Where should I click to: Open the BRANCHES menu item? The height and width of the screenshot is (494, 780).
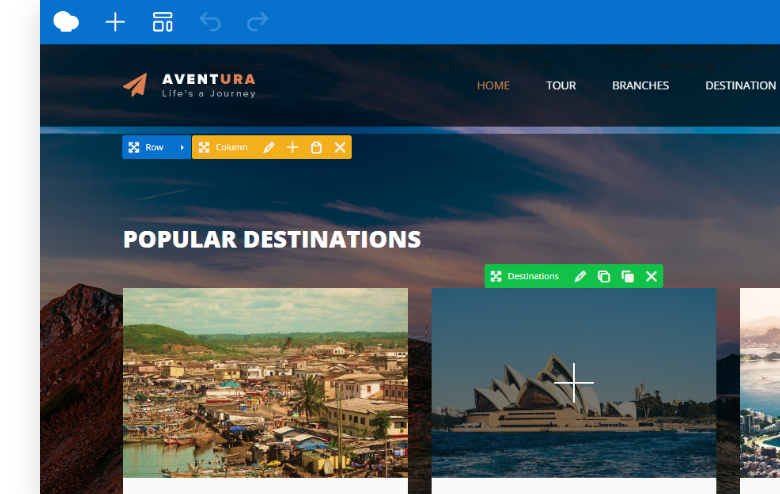640,86
